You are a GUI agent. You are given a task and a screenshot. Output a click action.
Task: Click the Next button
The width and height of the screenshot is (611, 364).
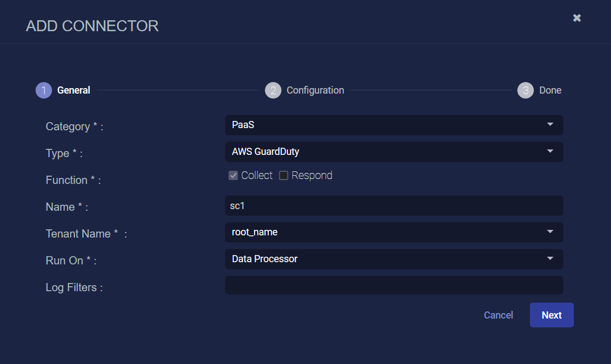tap(552, 315)
